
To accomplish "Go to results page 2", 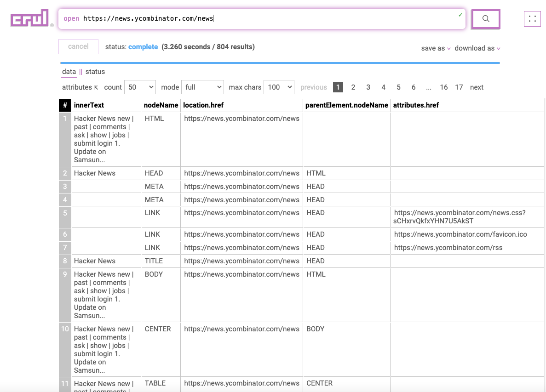I will point(353,87).
